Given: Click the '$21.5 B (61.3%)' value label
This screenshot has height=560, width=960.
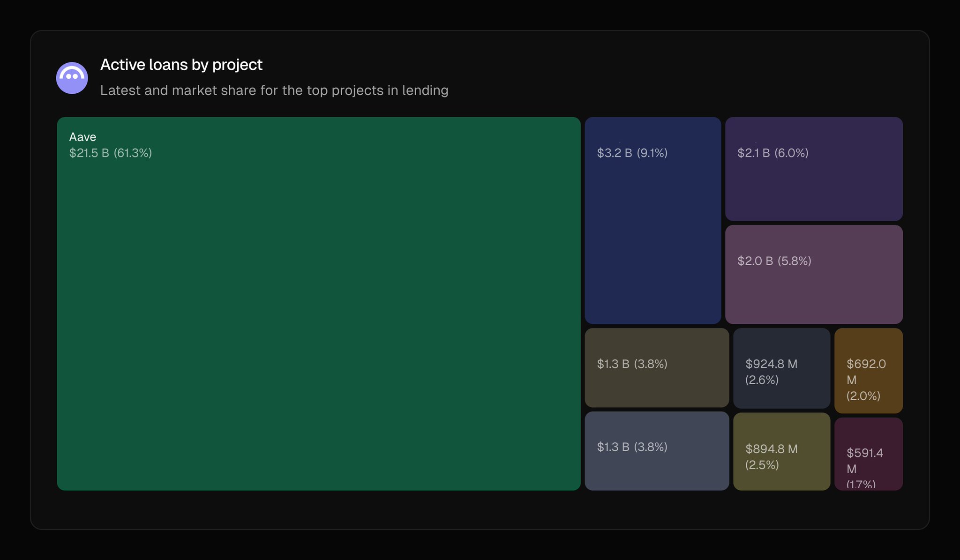Looking at the screenshot, I should click(111, 153).
